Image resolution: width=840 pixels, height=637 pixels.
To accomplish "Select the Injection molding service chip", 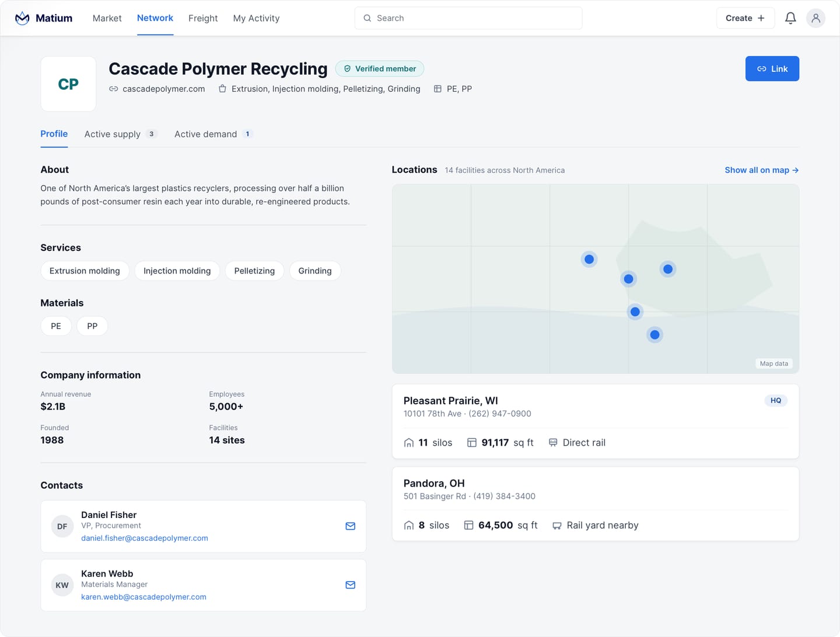I will (x=177, y=271).
